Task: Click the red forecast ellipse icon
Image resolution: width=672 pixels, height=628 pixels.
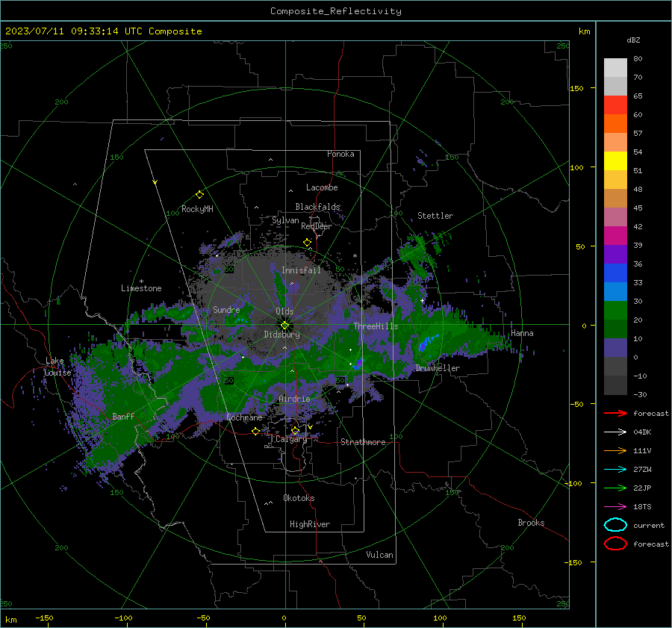Action: 615,544
